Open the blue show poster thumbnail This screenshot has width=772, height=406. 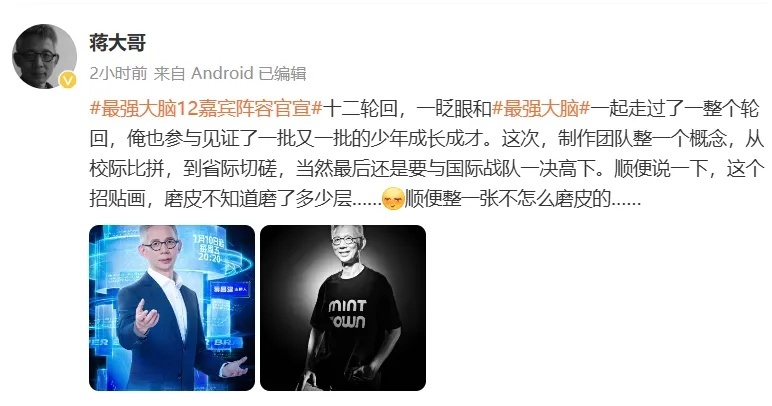click(x=172, y=308)
